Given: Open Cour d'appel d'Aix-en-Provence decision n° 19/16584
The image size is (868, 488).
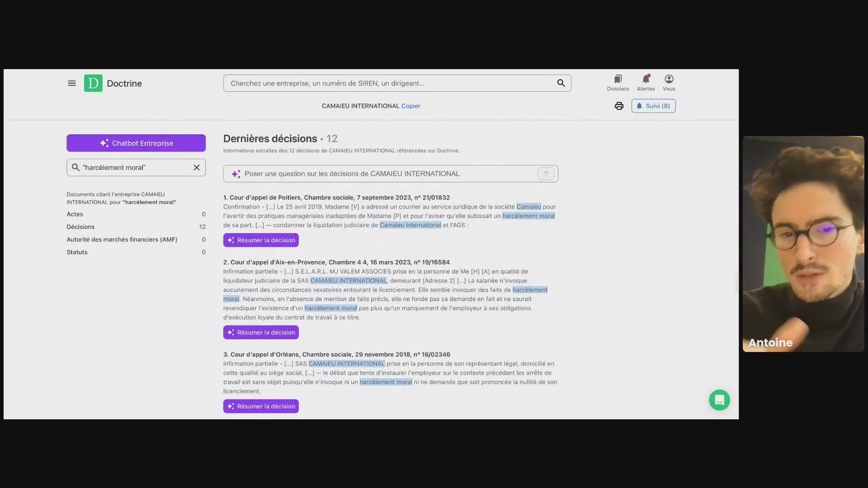Looking at the screenshot, I should (x=336, y=262).
